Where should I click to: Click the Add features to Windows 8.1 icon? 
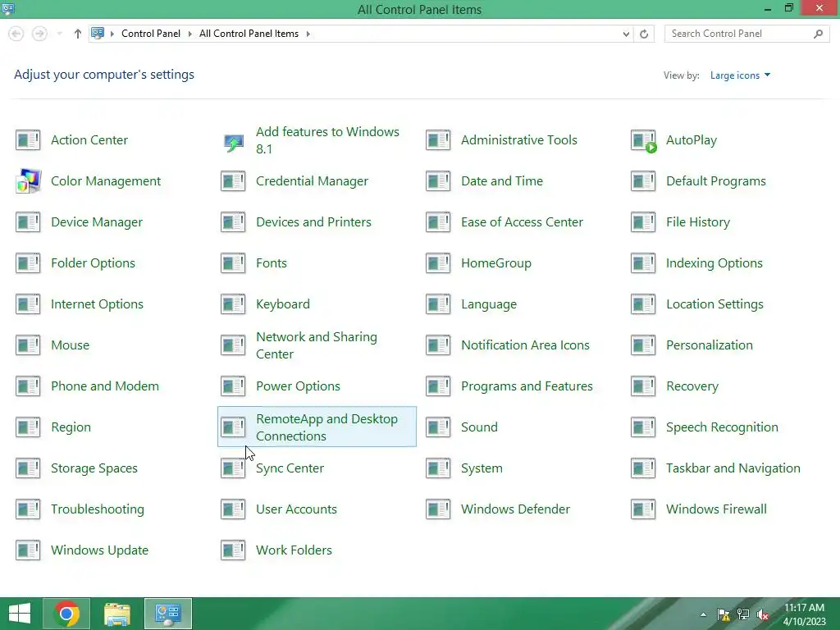pos(233,143)
